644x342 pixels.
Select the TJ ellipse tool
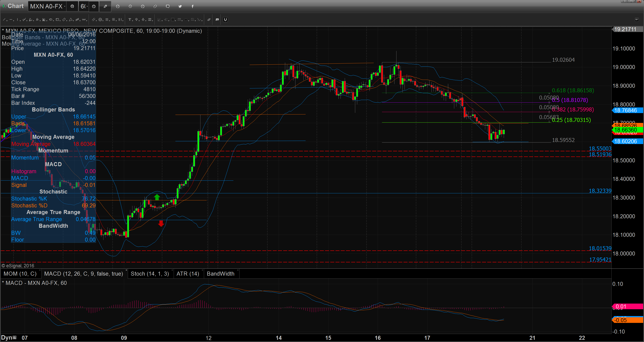tap(186, 20)
